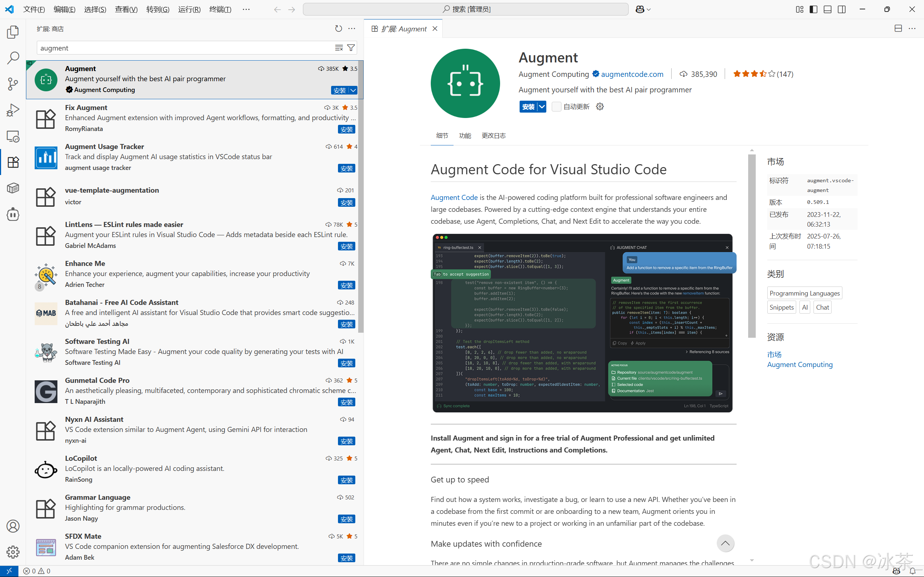924x577 pixels.
Task: Clear extension search results icon
Action: (x=339, y=48)
